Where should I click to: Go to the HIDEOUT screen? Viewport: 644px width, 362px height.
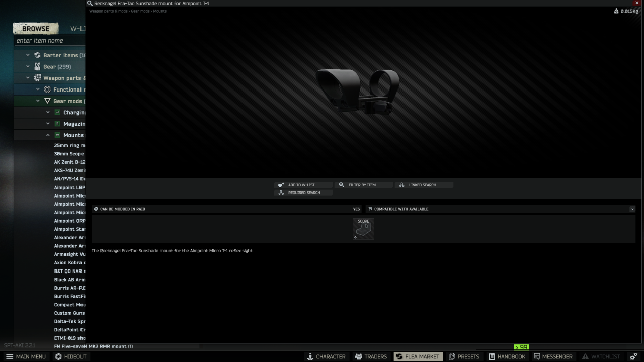pyautogui.click(x=70, y=356)
